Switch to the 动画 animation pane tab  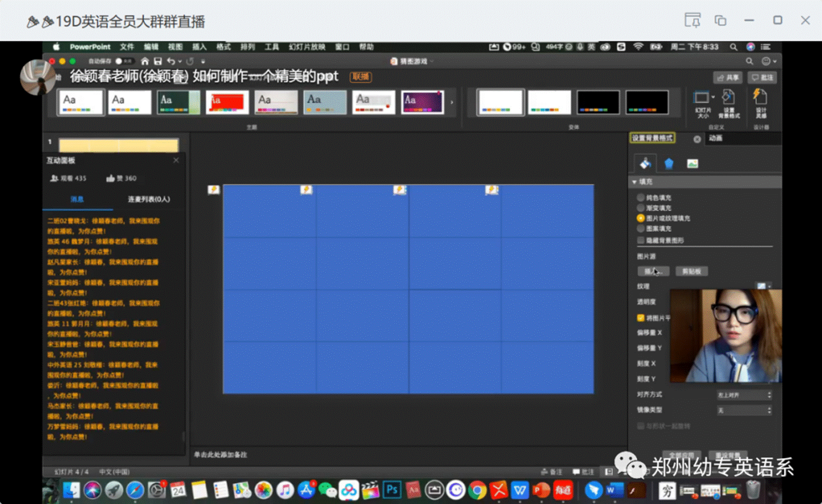coord(715,138)
